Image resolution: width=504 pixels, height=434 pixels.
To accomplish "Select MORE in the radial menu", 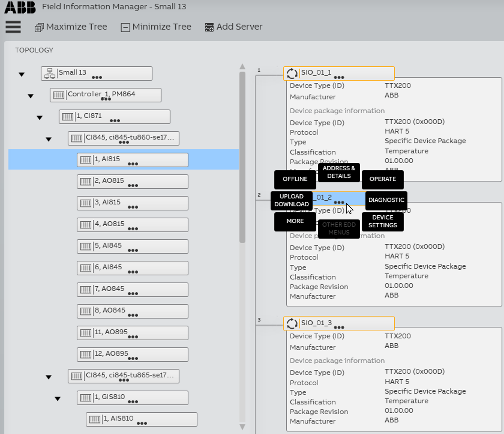I will 295,222.
